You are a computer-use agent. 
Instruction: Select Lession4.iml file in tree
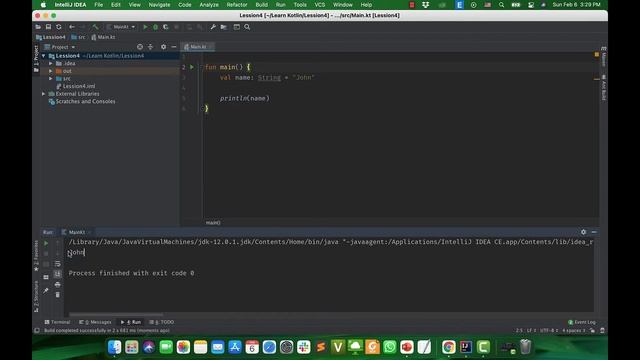click(x=76, y=86)
